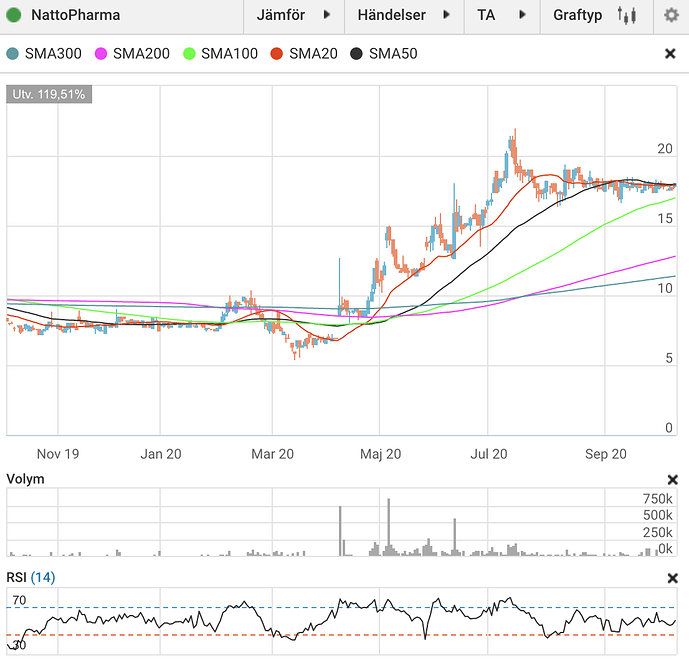Click the SMA300 legend label
The image size is (689, 668).
[x=53, y=54]
